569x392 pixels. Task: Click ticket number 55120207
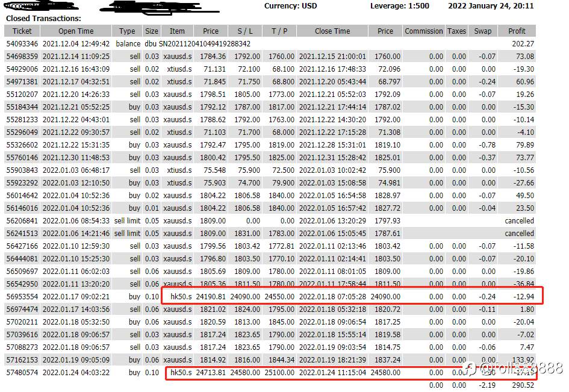22,95
